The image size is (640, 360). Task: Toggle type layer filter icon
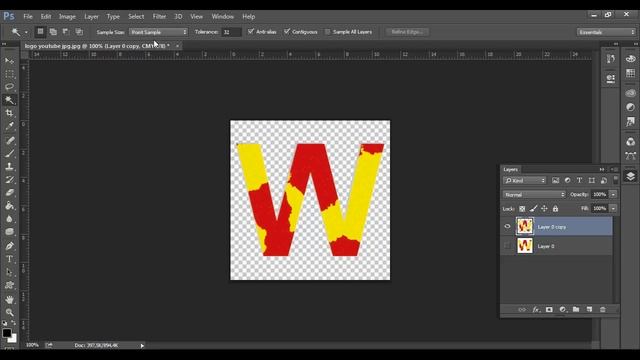(x=579, y=180)
